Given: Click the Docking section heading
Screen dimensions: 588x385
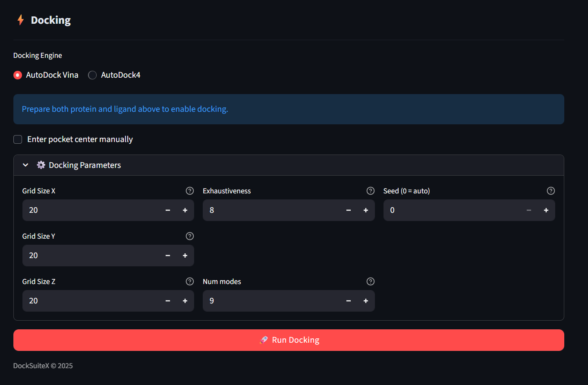Looking at the screenshot, I should tap(51, 20).
